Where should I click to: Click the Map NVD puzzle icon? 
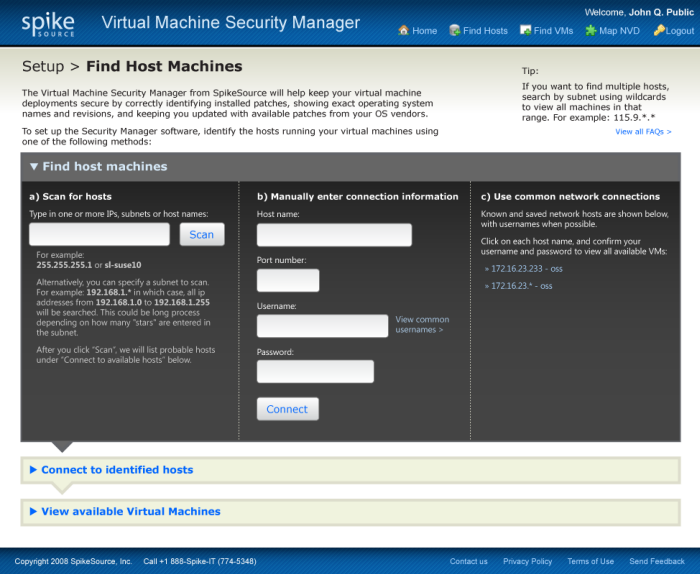pyautogui.click(x=591, y=30)
